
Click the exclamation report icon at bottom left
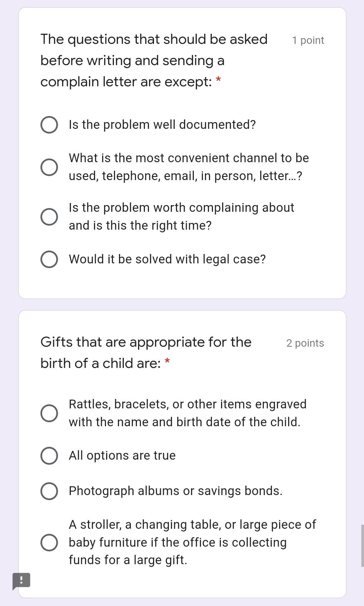click(x=21, y=581)
